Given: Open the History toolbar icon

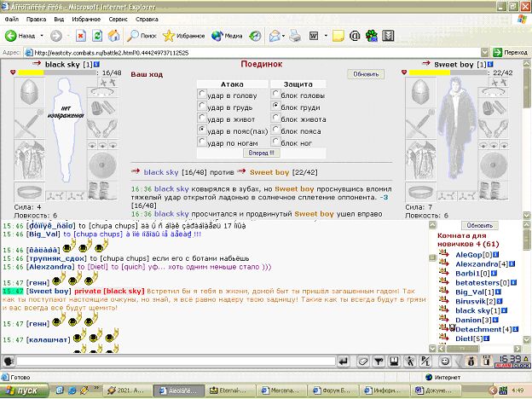Looking at the screenshot, I should [255, 36].
